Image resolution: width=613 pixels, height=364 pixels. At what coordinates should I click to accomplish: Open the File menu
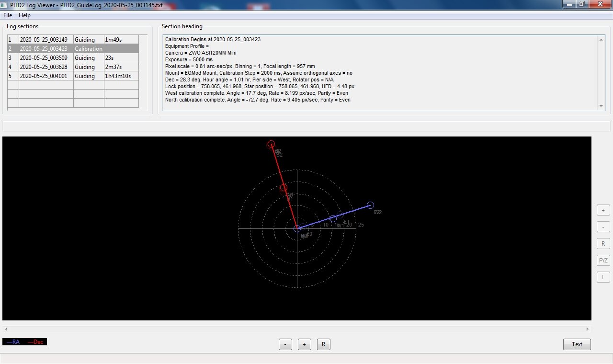(7, 15)
